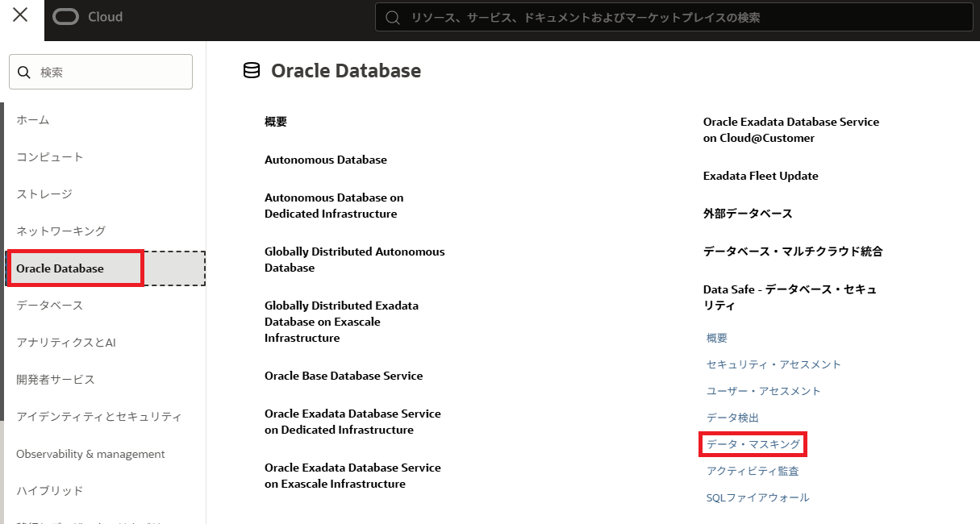Open Oracle Base Database Service

click(344, 376)
